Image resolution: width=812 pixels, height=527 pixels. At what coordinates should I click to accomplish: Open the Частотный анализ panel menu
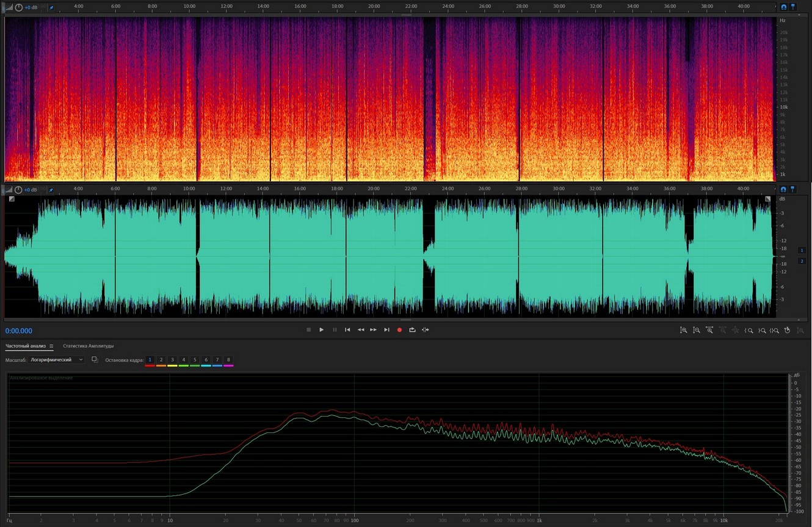click(x=51, y=346)
